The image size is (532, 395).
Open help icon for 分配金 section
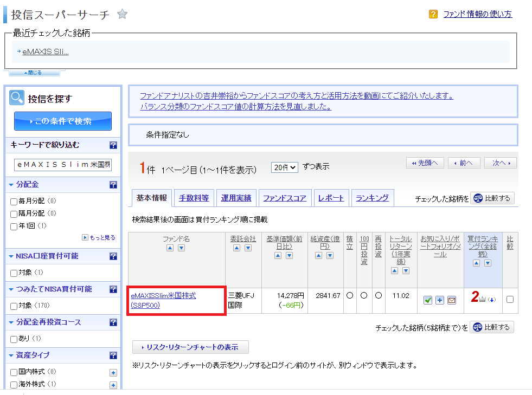click(113, 185)
